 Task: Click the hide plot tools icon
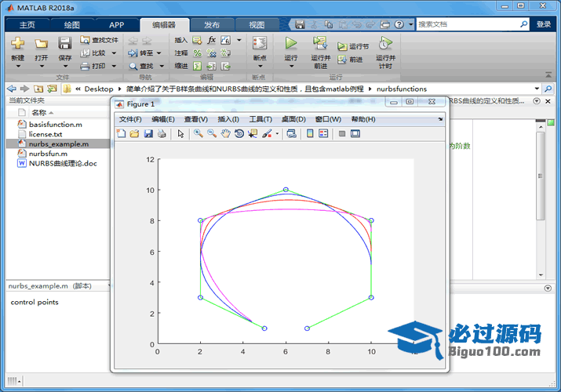point(342,133)
